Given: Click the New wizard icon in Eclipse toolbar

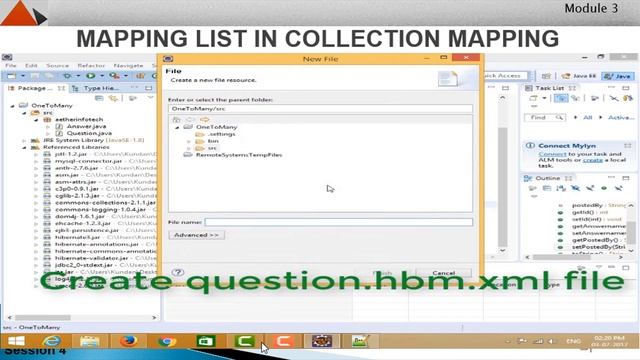Looking at the screenshot, I should pyautogui.click(x=11, y=76).
